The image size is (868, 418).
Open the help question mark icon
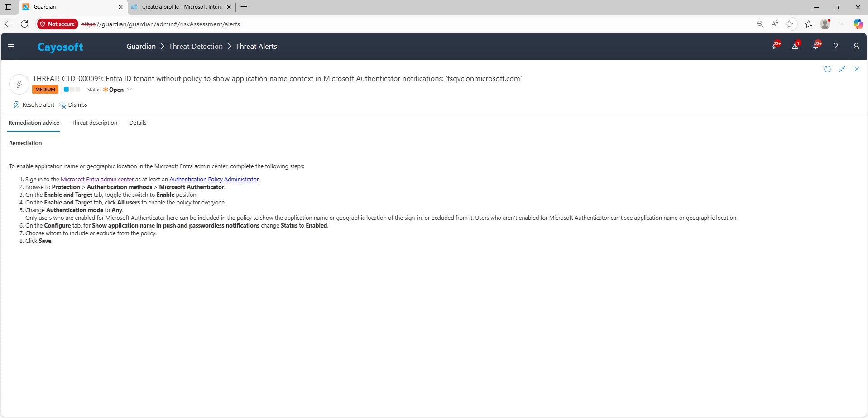pyautogui.click(x=836, y=46)
